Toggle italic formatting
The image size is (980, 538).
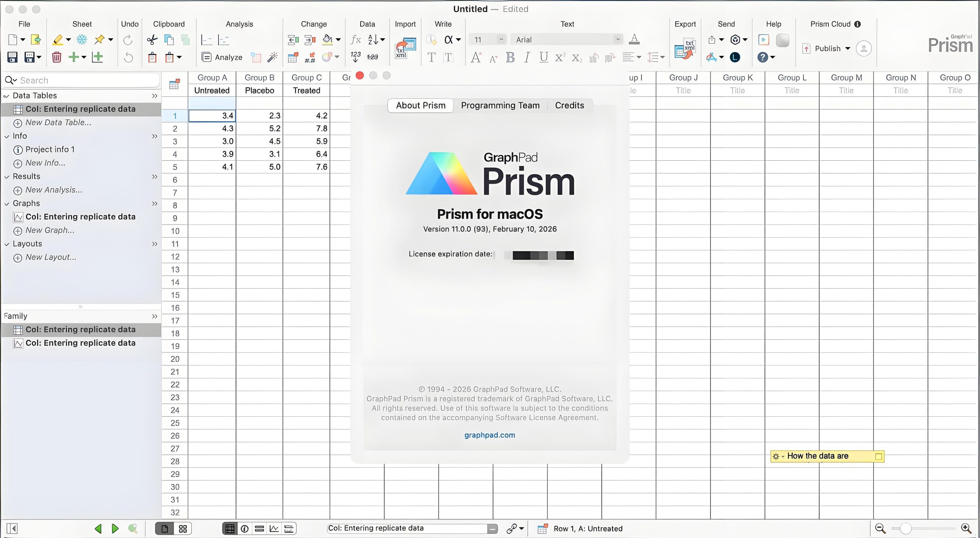point(526,58)
